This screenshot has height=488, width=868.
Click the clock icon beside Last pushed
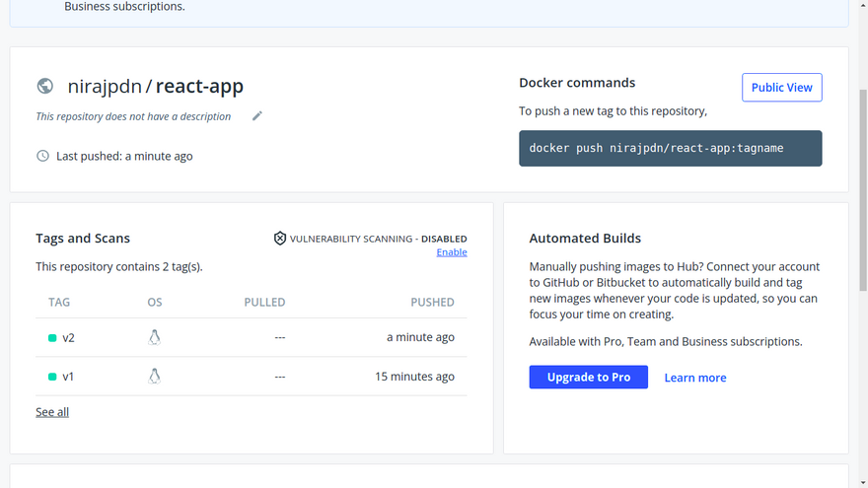[42, 156]
